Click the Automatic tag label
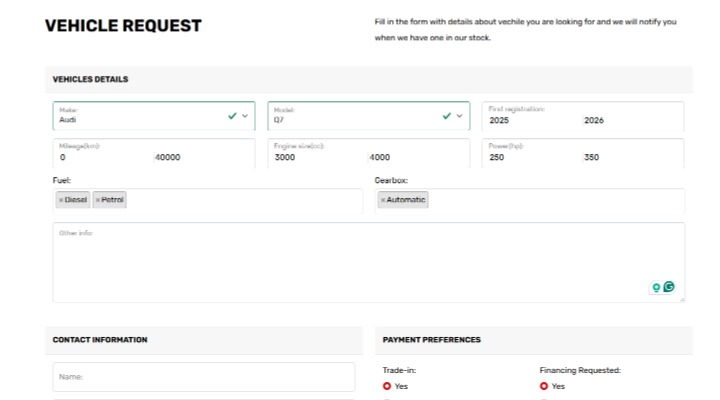This screenshot has height=400, width=720. coord(406,200)
